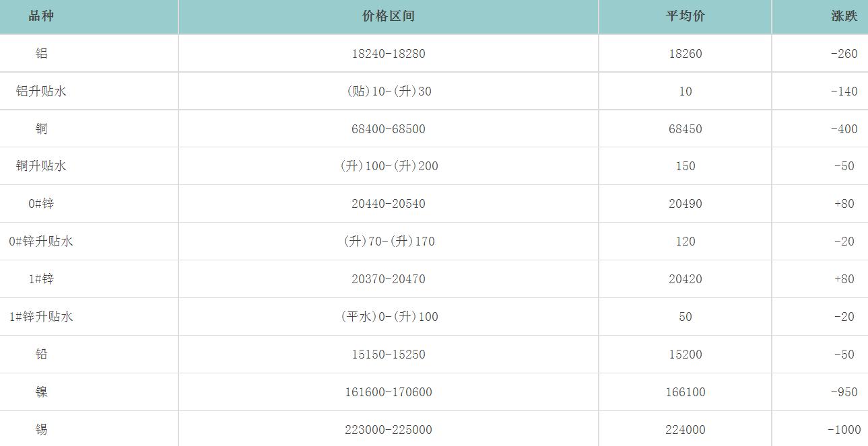
Task: Click the 品种 column header
Action: click(41, 16)
